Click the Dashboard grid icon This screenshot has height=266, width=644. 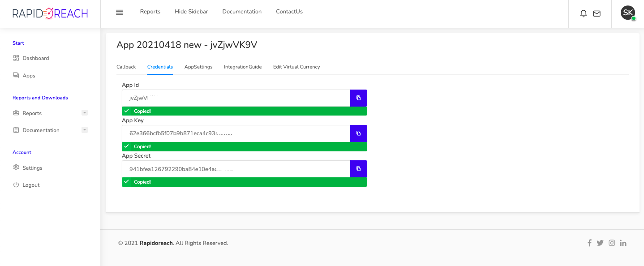pyautogui.click(x=16, y=58)
